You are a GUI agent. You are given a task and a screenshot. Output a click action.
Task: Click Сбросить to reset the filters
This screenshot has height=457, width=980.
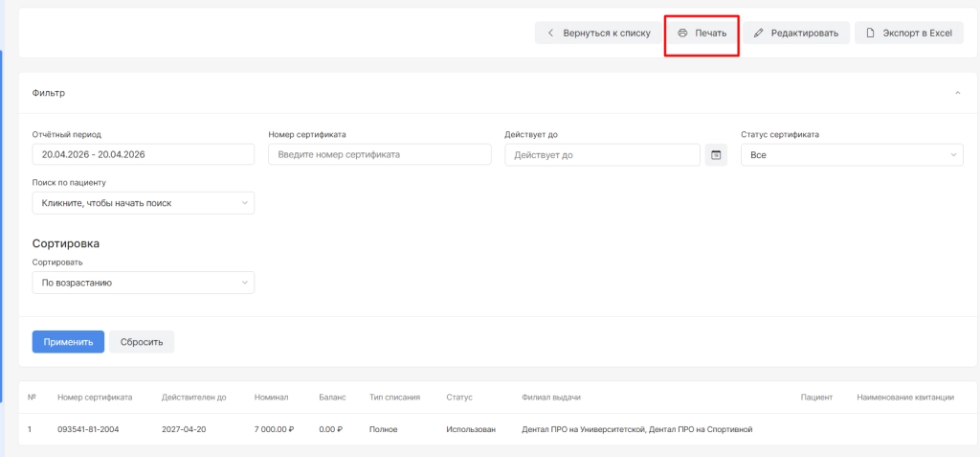(x=142, y=342)
